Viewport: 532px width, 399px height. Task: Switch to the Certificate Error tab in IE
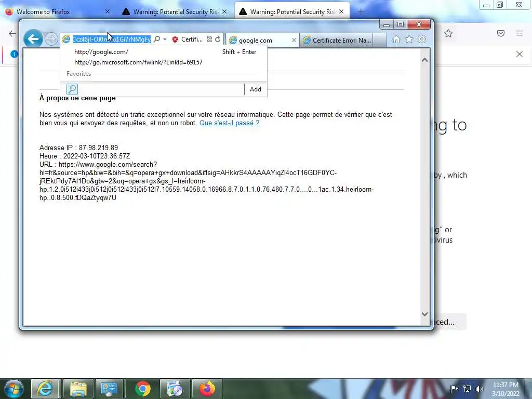(x=337, y=41)
